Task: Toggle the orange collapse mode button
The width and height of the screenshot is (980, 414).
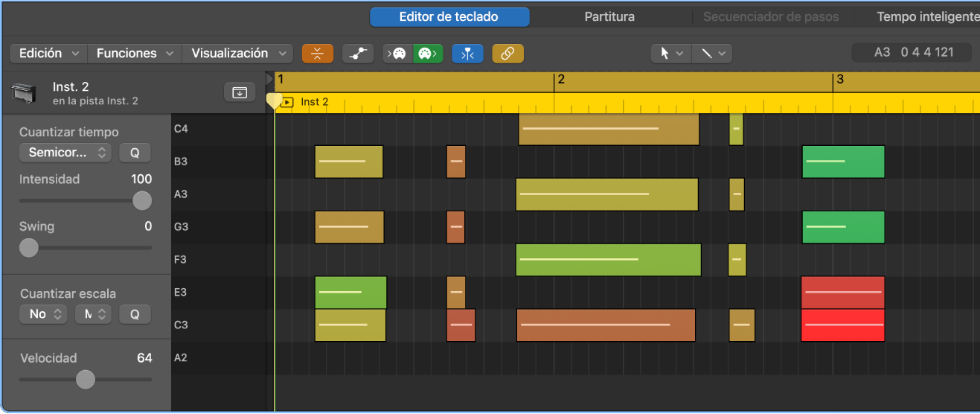Action: tap(318, 54)
